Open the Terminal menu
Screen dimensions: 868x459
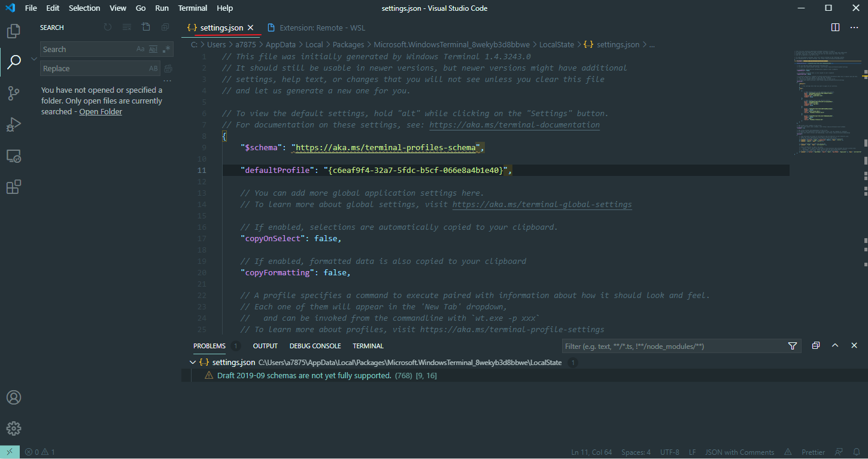point(193,8)
